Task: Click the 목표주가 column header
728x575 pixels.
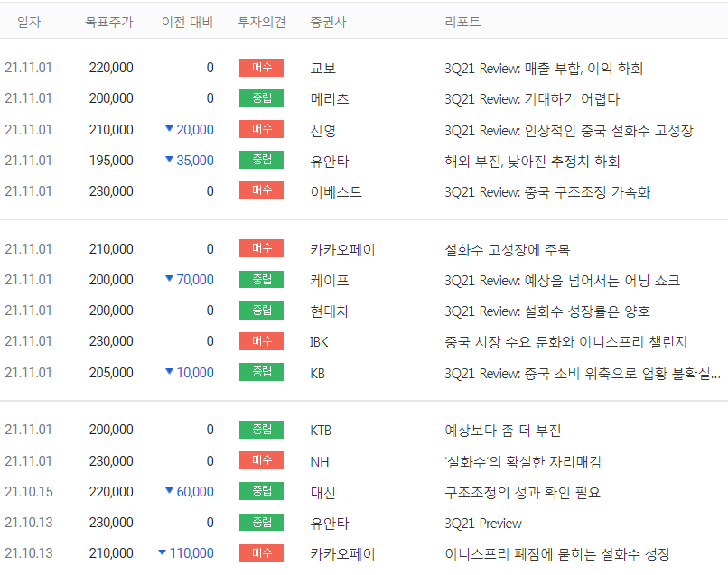Action: [109, 22]
